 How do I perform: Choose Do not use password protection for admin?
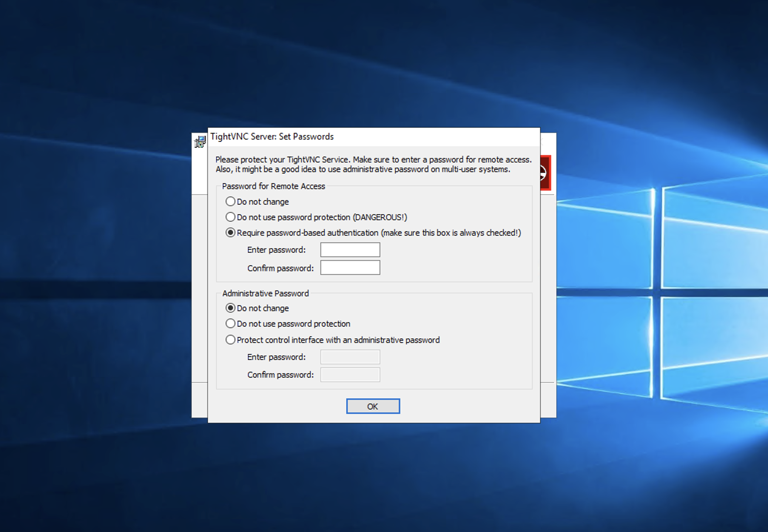click(230, 324)
